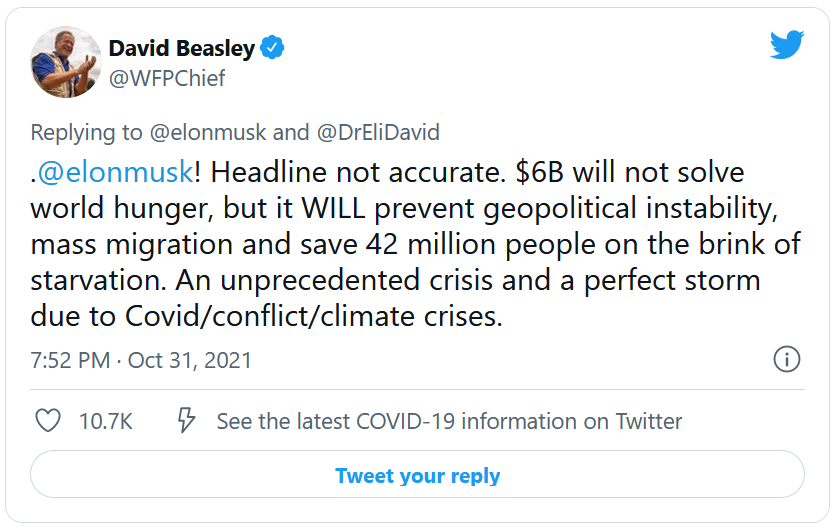Click the 7:52 PM timestamp
The image size is (836, 530).
70,360
